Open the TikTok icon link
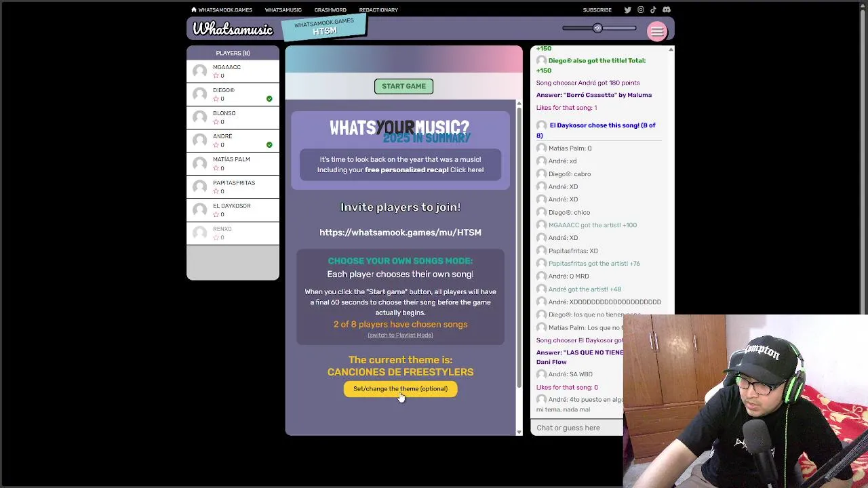The width and height of the screenshot is (868, 488). tap(653, 9)
